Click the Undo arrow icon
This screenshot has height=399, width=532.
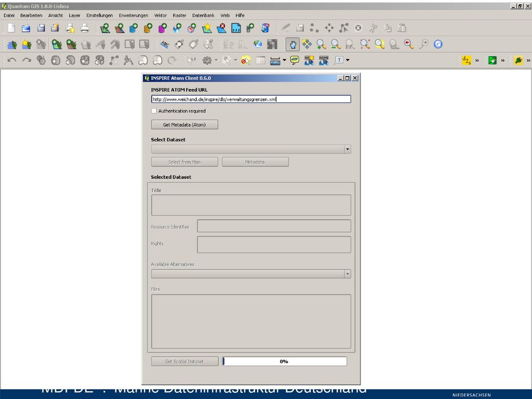click(12, 60)
